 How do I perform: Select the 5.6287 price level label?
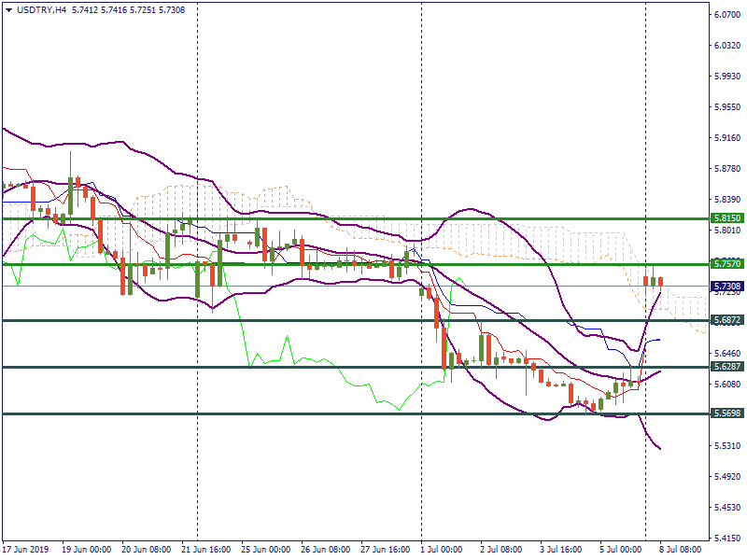click(x=726, y=367)
